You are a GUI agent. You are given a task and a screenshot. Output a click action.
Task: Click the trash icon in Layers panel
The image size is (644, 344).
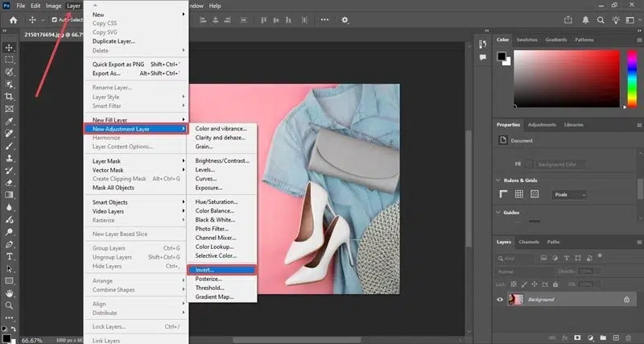click(x=628, y=338)
